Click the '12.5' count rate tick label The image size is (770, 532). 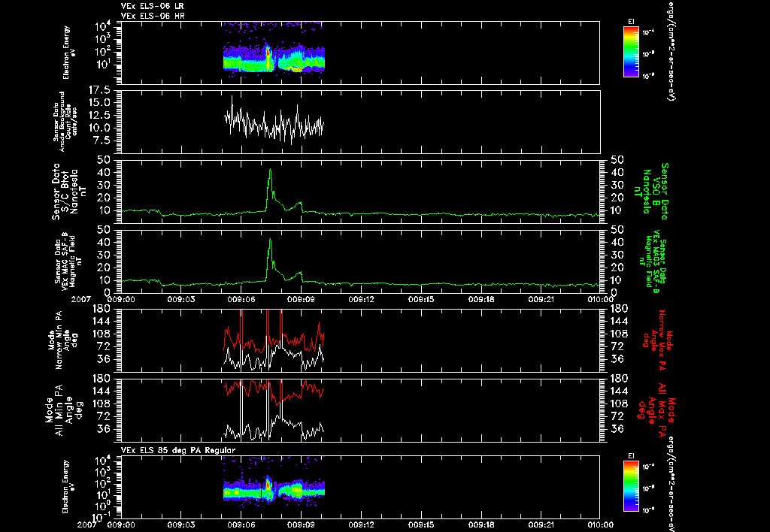coord(99,115)
